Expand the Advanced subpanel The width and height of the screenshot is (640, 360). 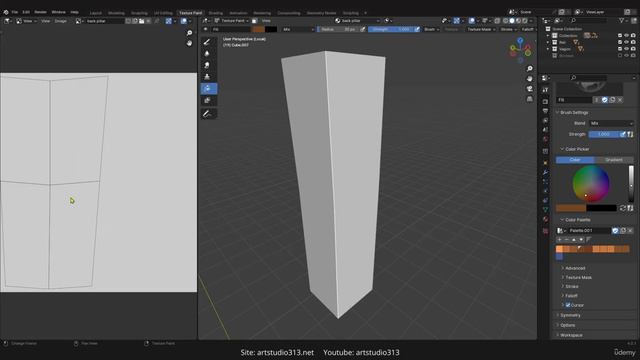(x=575, y=268)
